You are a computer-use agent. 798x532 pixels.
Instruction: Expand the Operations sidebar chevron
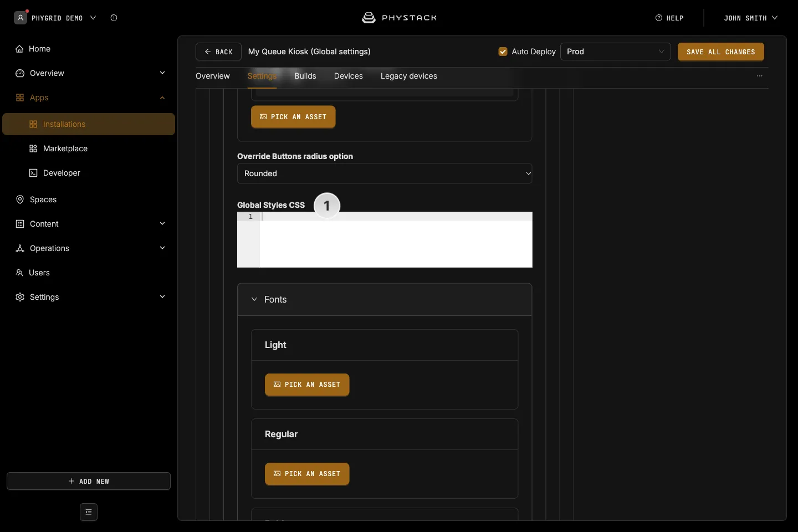click(x=162, y=248)
